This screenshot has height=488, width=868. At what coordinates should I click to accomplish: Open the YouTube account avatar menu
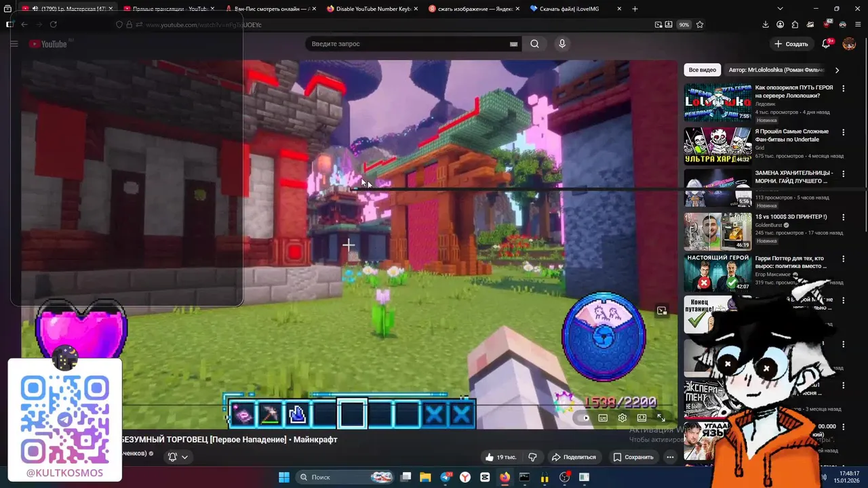(849, 44)
